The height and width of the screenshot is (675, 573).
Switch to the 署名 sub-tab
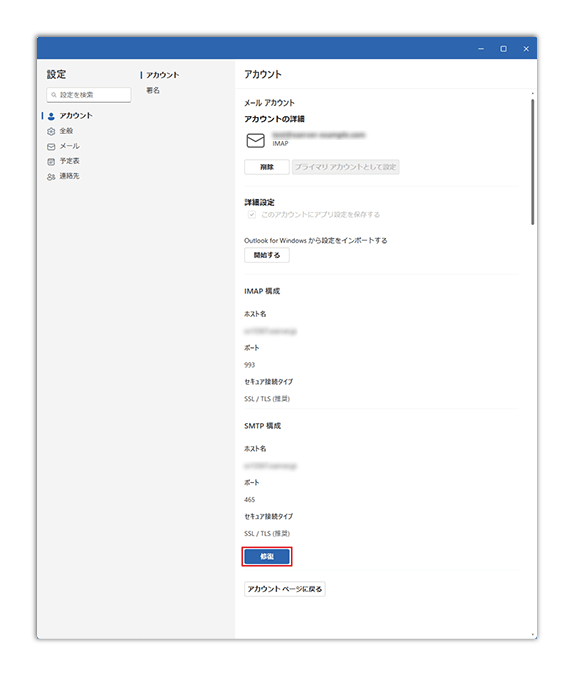(x=153, y=90)
